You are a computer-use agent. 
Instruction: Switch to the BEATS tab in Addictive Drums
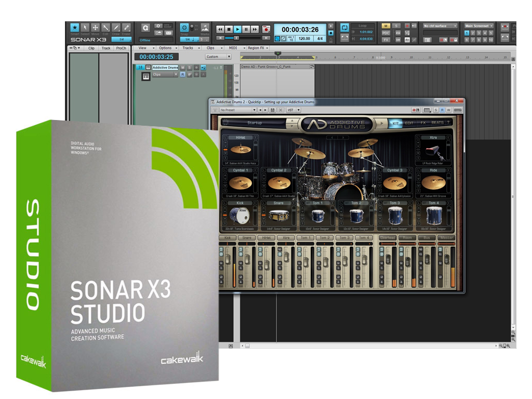[437, 123]
